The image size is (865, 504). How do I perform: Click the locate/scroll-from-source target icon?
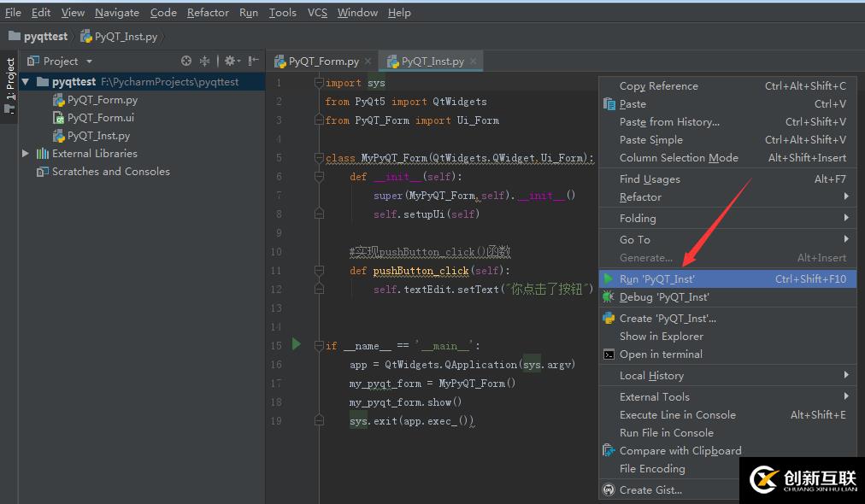coord(186,61)
